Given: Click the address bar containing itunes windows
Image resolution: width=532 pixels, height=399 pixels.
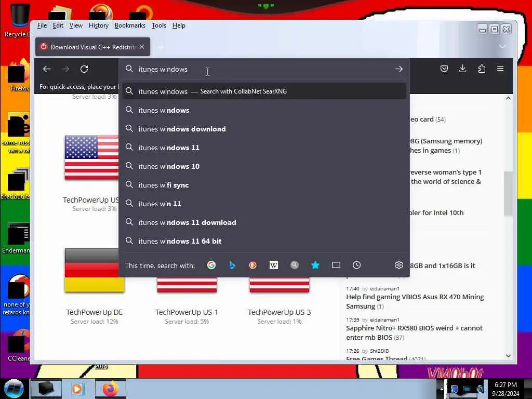Looking at the screenshot, I should [263, 69].
